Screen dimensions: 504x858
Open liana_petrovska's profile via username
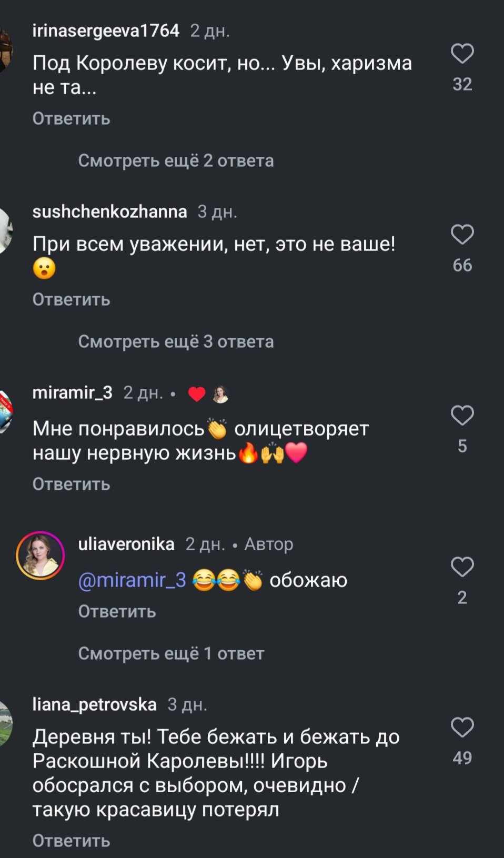coord(94,704)
